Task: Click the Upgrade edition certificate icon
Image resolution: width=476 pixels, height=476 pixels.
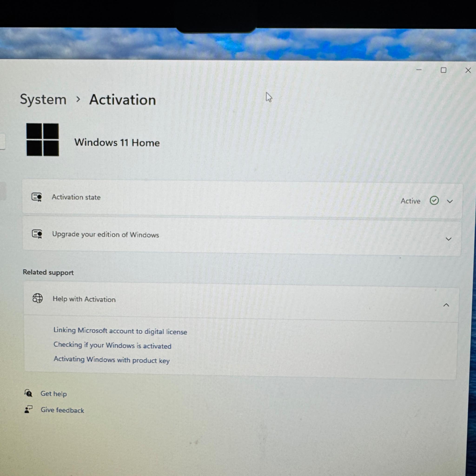Action: click(x=37, y=234)
